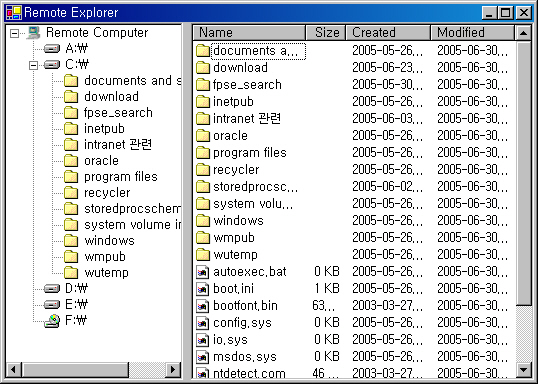
Task: Click the fpse_search folder icon in tree
Action: point(71,113)
